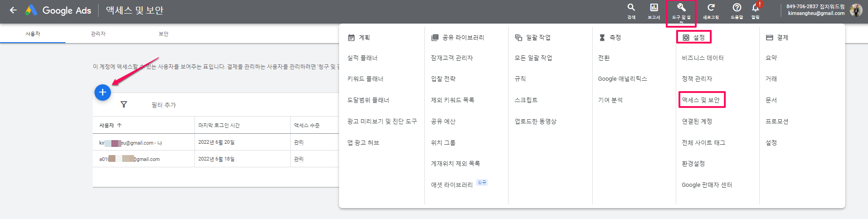Open the 검색 search magnifier icon
This screenshot has width=868, height=219.
click(631, 7)
